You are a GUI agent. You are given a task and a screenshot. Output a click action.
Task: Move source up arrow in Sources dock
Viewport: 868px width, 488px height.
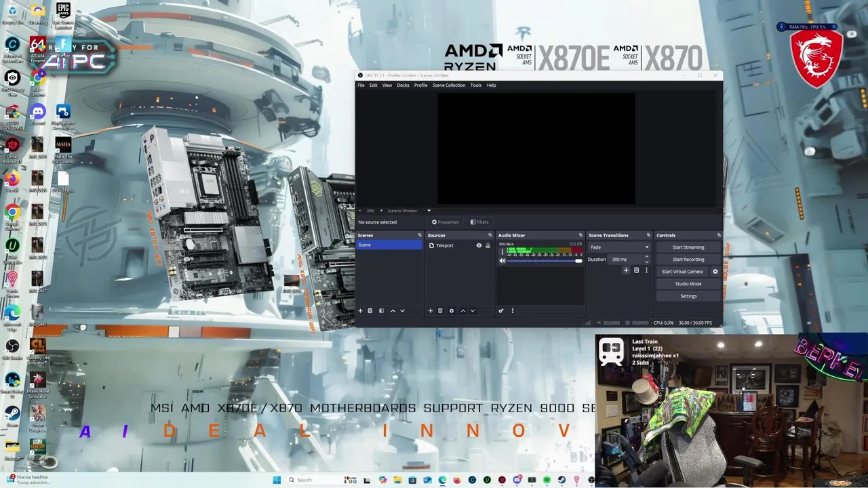[463, 310]
